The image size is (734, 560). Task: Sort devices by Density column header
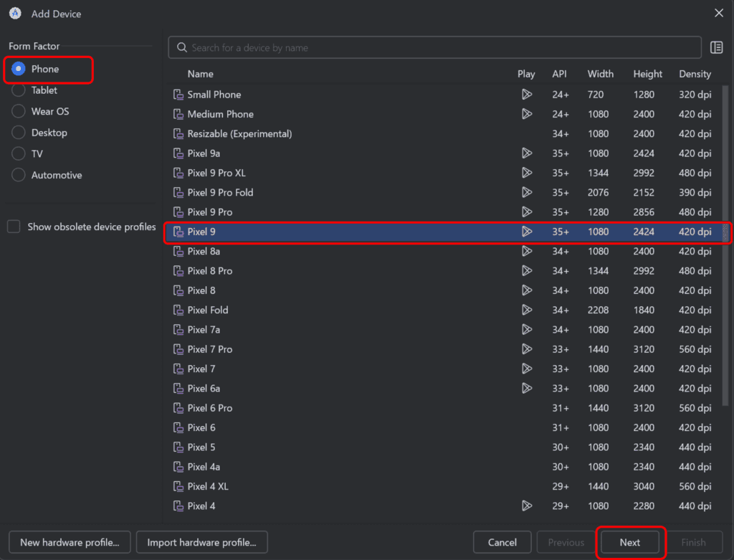[x=695, y=74]
